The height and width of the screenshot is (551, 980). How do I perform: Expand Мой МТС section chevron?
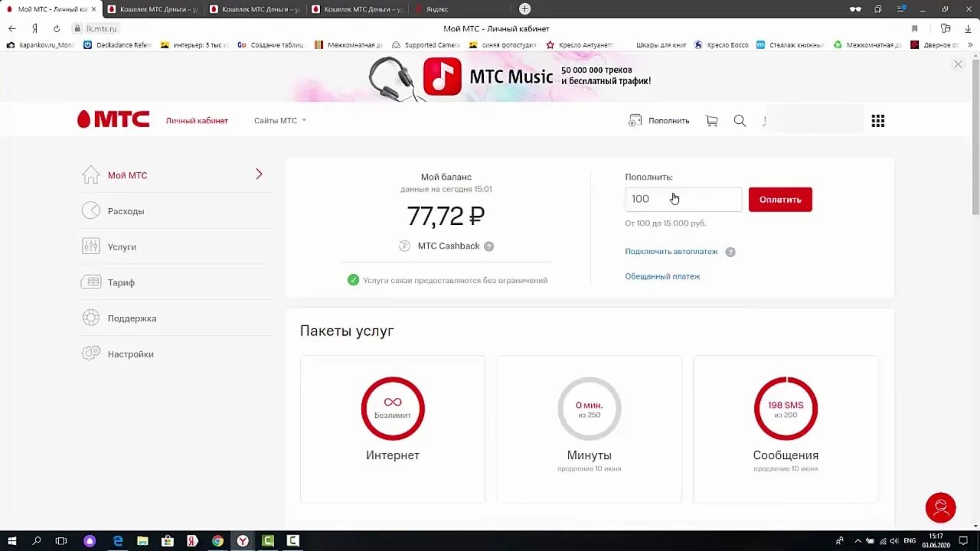[x=259, y=174]
